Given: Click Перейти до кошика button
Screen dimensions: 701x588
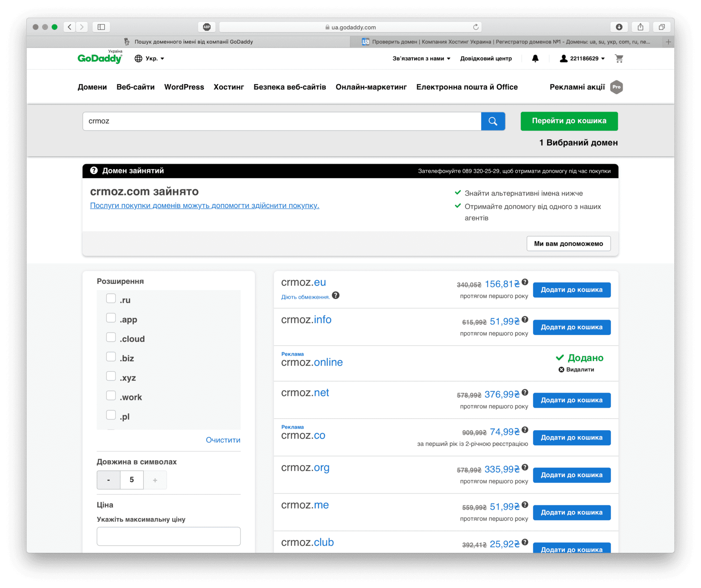Looking at the screenshot, I should coord(569,121).
